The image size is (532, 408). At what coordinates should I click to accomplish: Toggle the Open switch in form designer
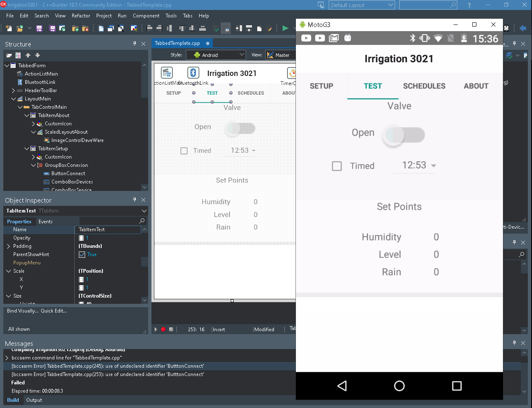click(x=241, y=128)
